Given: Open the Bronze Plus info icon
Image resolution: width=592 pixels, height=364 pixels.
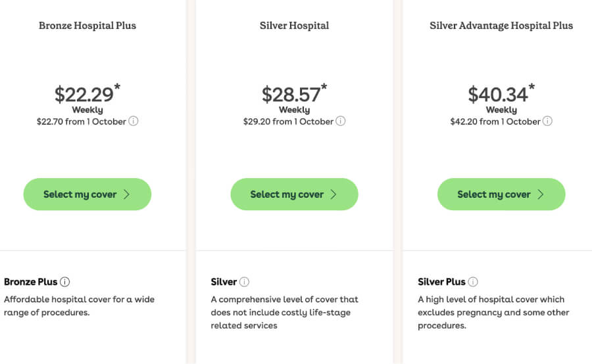Looking at the screenshot, I should pos(65,282).
